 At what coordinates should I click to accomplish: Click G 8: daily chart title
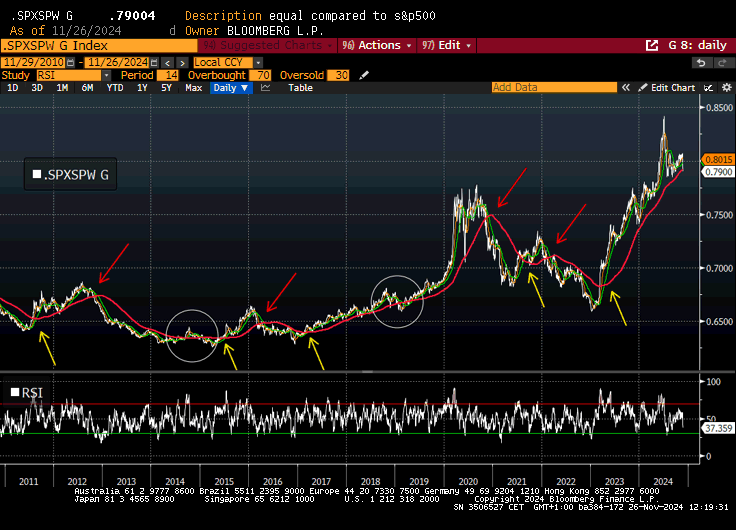point(697,46)
